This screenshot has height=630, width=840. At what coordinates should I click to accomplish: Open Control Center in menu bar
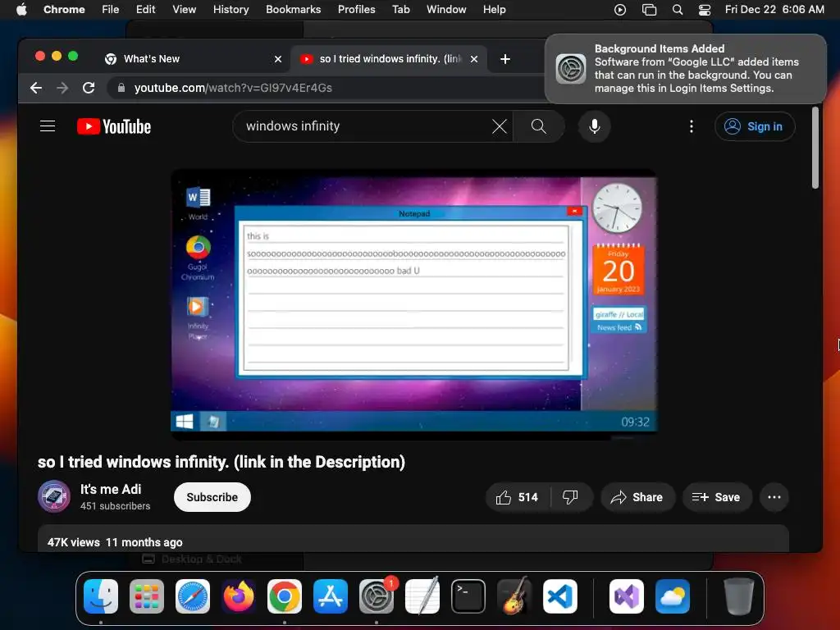tap(705, 10)
